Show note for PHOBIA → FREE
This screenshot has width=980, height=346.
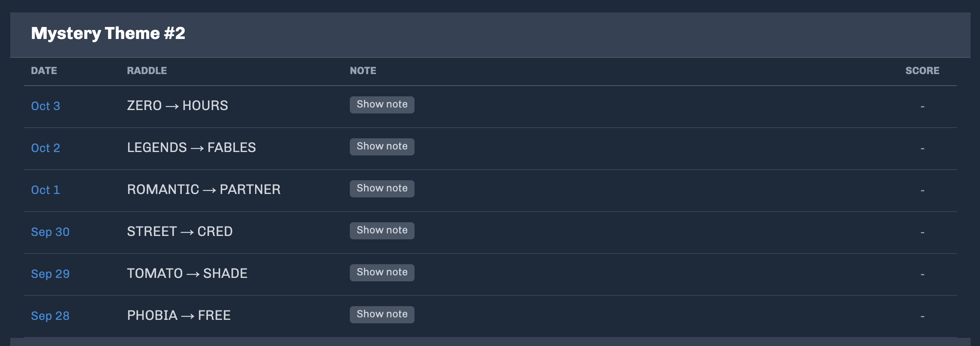382,315
